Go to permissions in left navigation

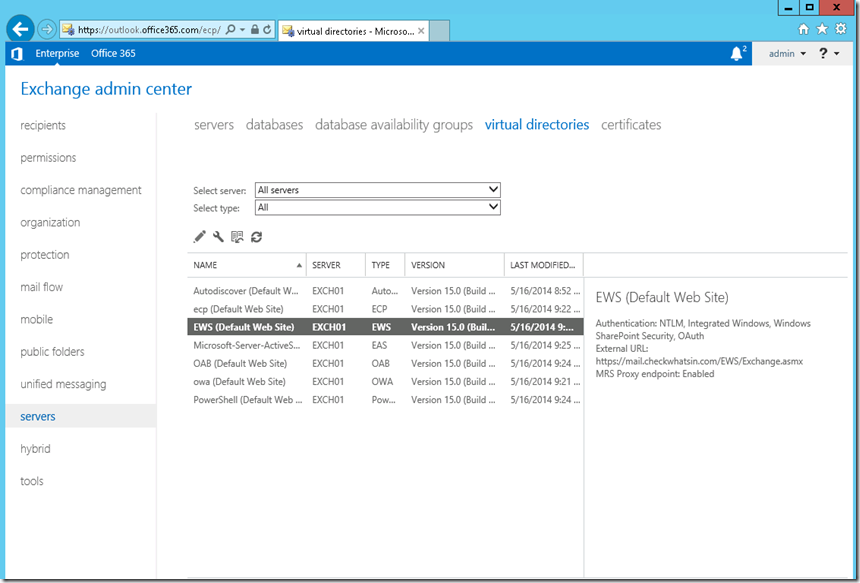pos(48,158)
